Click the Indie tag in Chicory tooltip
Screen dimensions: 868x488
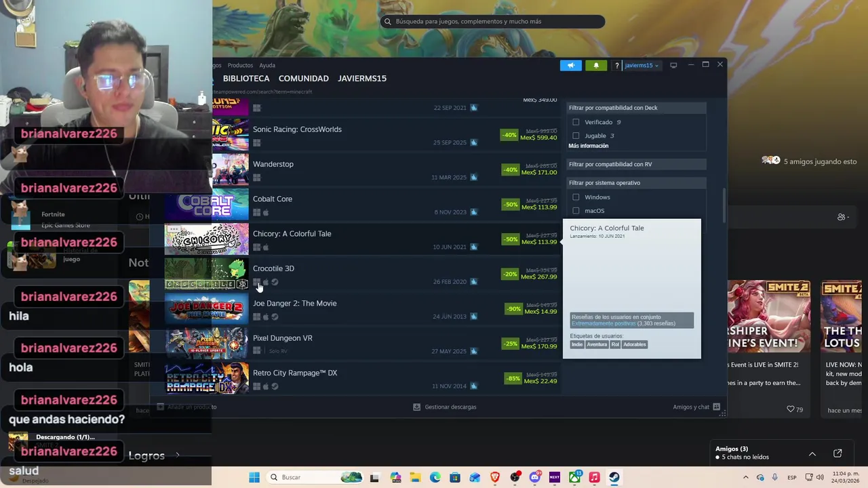coord(577,344)
